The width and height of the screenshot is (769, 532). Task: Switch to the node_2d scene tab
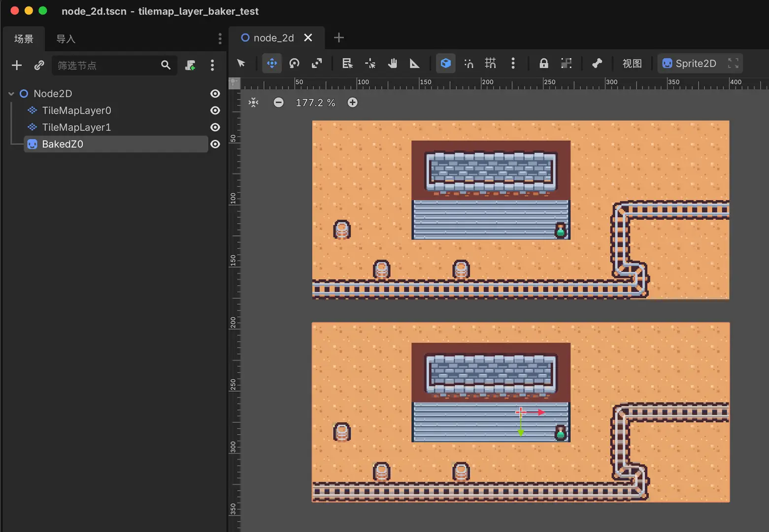(x=273, y=38)
